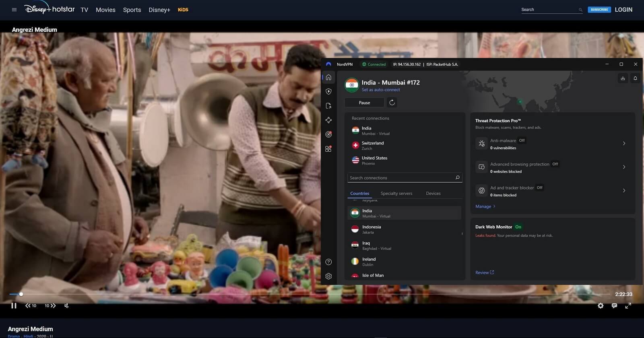
Task: Click Set as auto-connect link
Action: [381, 90]
